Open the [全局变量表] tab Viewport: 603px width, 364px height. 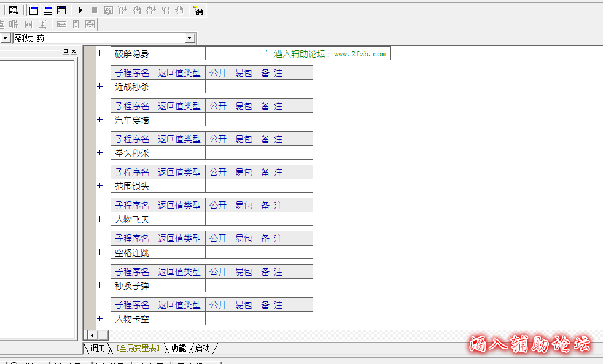[138, 349]
